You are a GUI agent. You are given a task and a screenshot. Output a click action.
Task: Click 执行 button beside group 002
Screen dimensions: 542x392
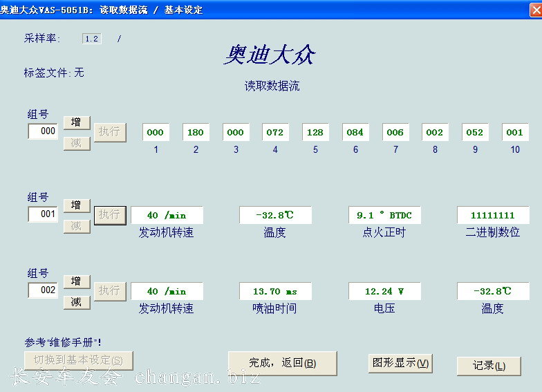(110, 292)
